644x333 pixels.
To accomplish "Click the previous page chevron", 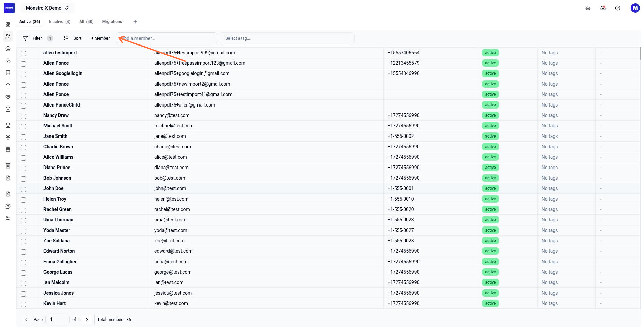I will click(x=26, y=320).
